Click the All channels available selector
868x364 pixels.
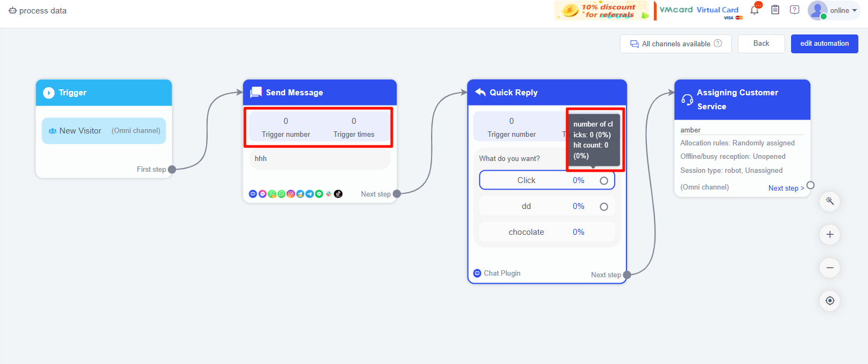pos(676,44)
